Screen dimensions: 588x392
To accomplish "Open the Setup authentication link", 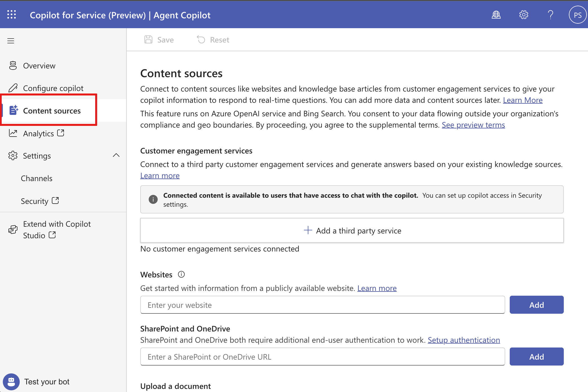I will (x=464, y=340).
